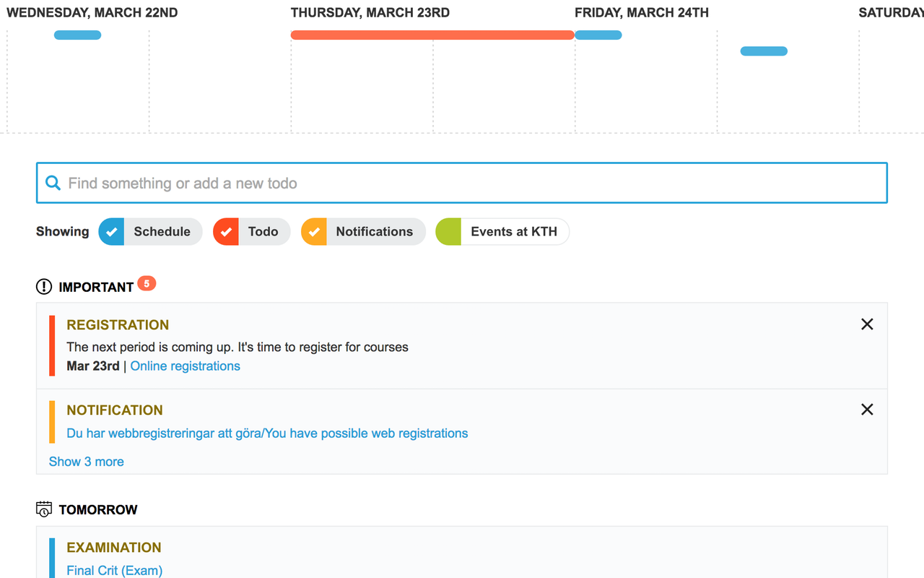Click the NOTIFICATION card title
This screenshot has width=924, height=578.
(115, 410)
